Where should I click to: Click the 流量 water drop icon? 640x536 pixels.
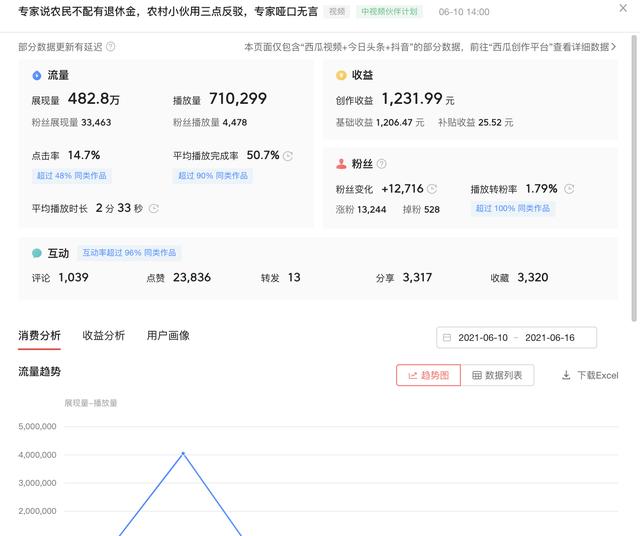[37, 75]
